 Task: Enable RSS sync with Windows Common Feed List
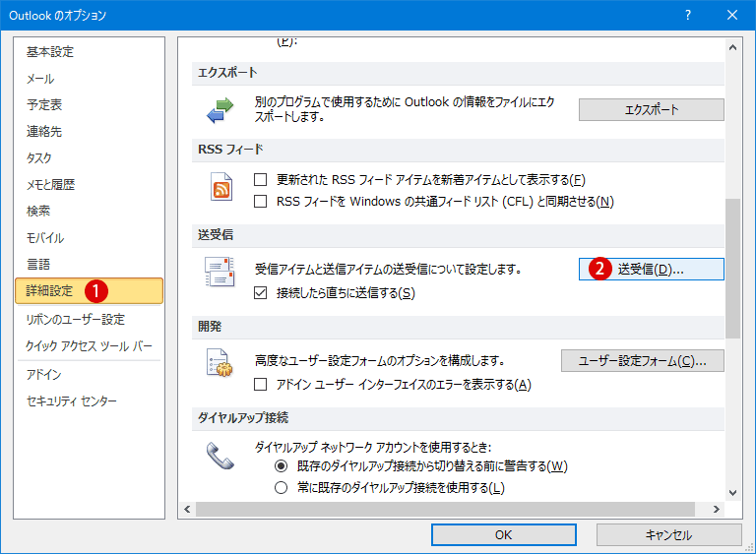tap(260, 201)
